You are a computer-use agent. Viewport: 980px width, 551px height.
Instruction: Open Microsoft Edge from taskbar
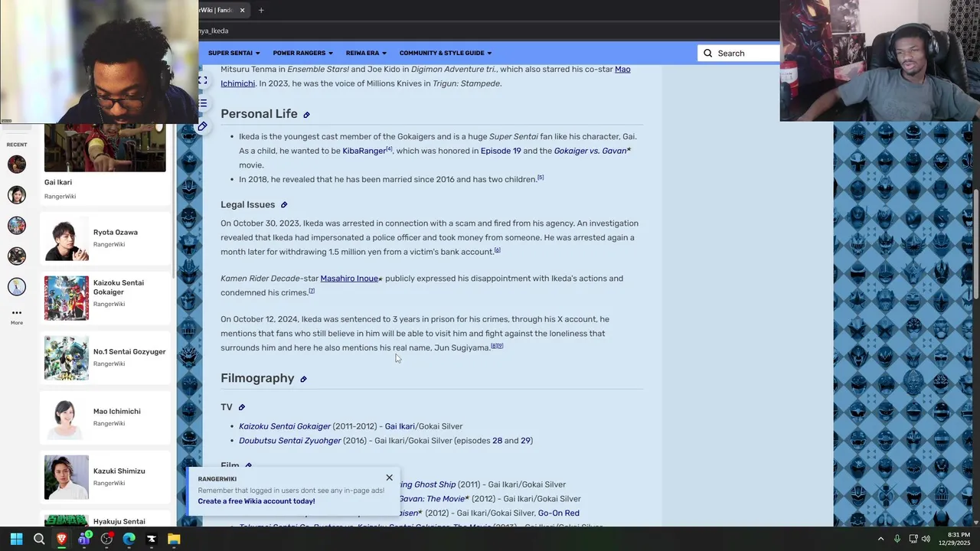pyautogui.click(x=129, y=539)
